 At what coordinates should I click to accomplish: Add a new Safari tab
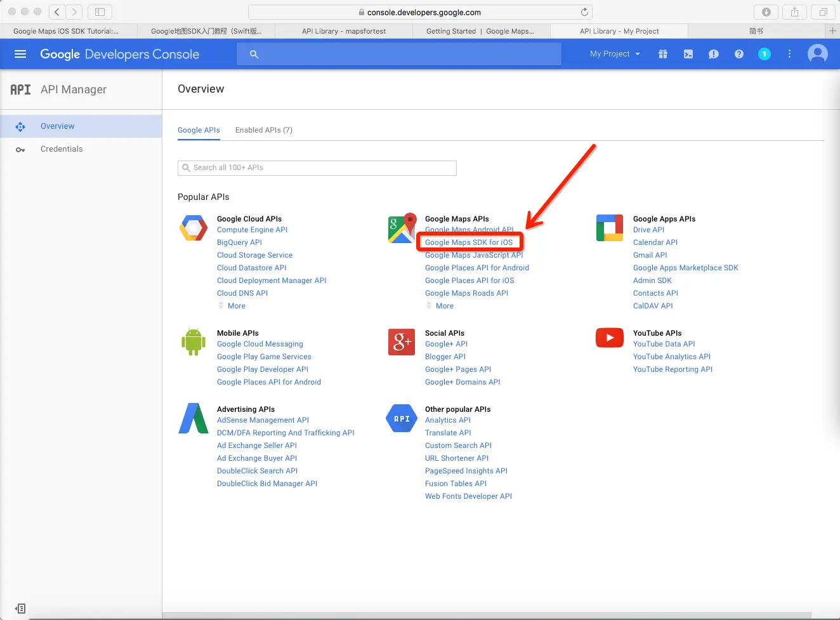point(832,30)
